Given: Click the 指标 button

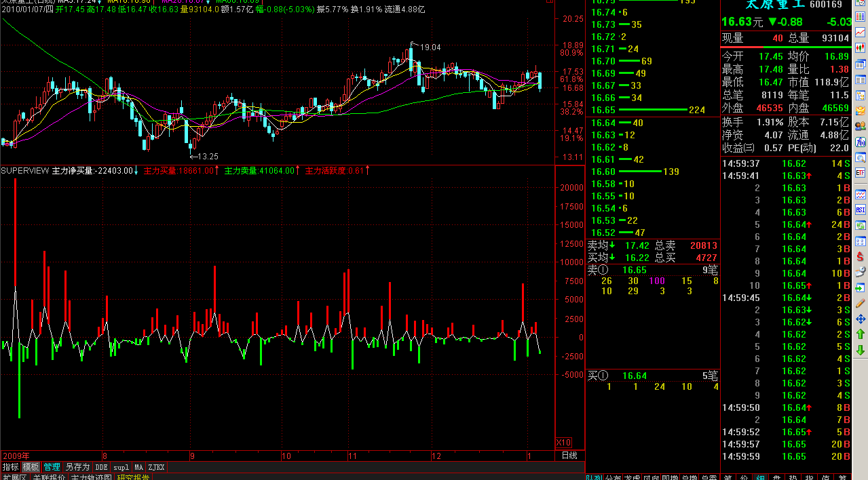Looking at the screenshot, I should [10, 467].
